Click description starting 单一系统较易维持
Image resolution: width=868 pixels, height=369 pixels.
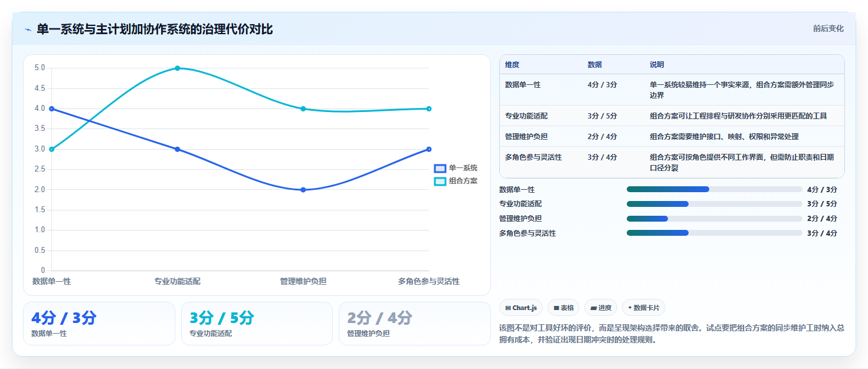[x=742, y=90]
